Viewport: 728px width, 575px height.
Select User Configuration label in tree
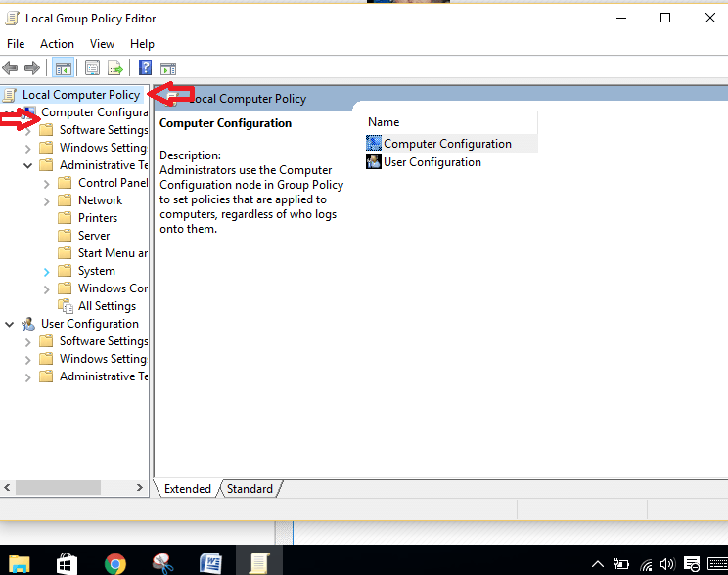click(90, 324)
